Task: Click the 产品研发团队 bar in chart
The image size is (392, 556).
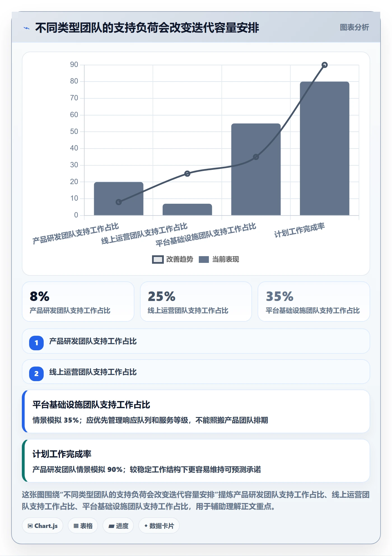Action: 119,199
